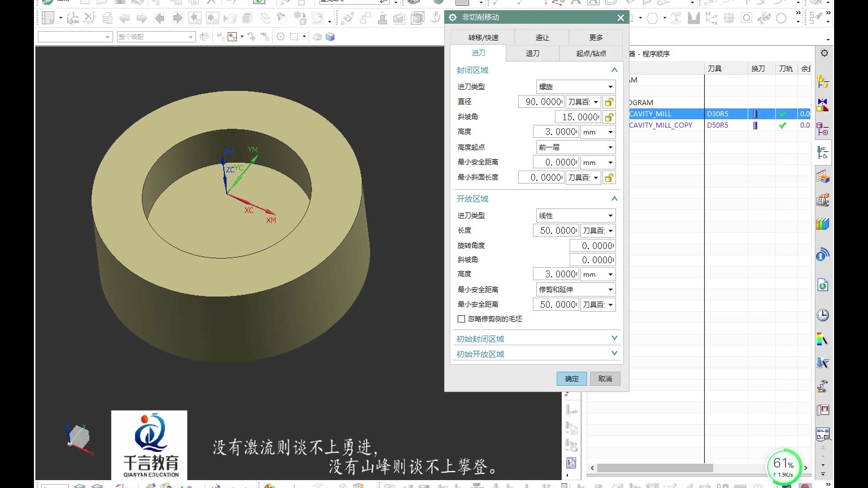
Task: Click the navigator horizontal scrollbar thumb
Action: coord(654,468)
